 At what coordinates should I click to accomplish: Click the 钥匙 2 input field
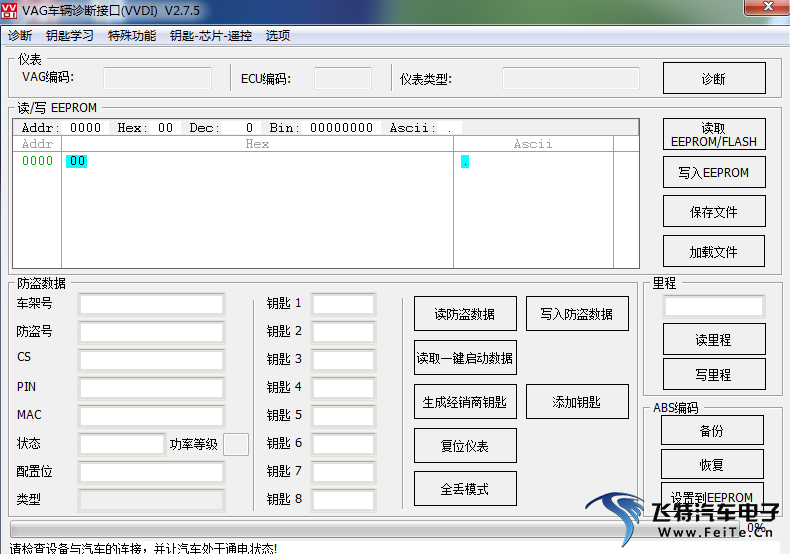pyautogui.click(x=343, y=332)
